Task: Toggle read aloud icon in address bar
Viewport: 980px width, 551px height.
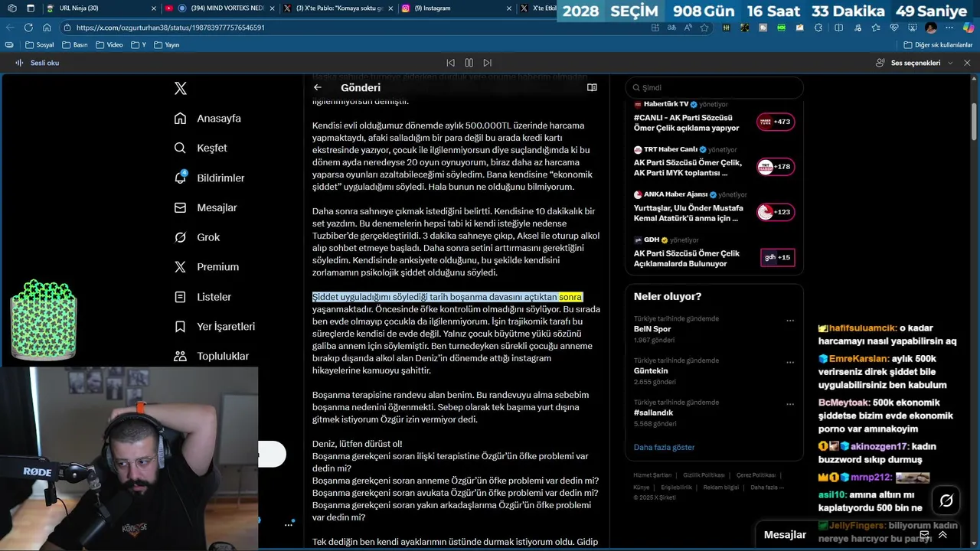Action: point(688,28)
